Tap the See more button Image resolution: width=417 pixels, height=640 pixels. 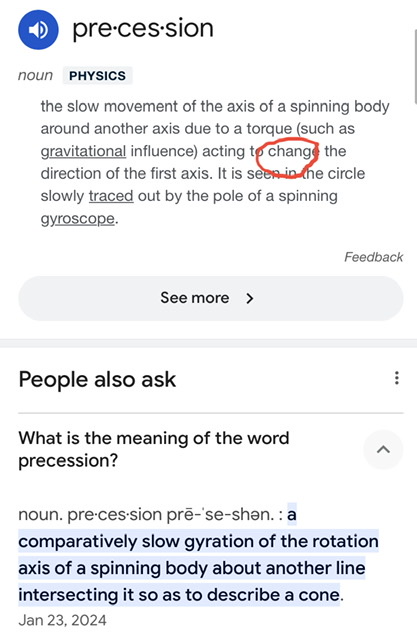pyautogui.click(x=211, y=298)
